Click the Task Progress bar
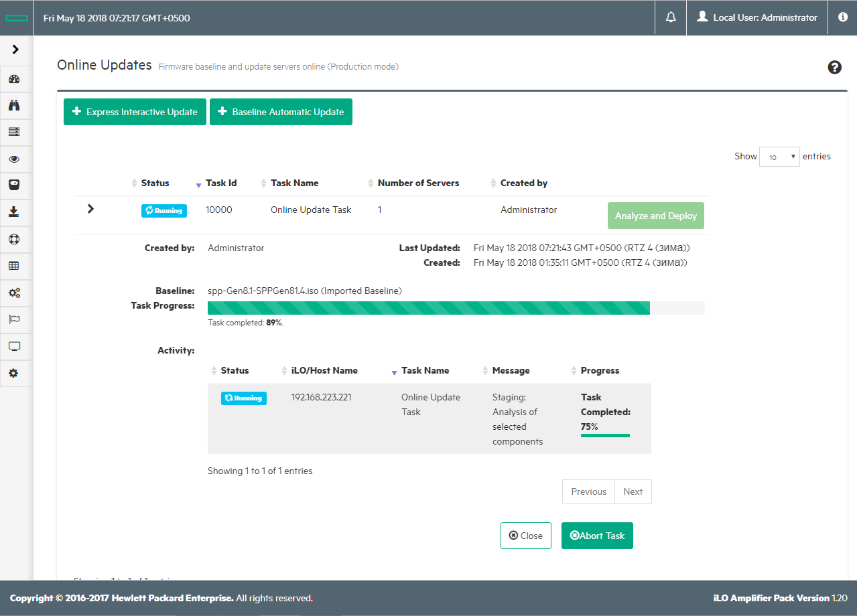This screenshot has height=616, width=857. pyautogui.click(x=456, y=308)
